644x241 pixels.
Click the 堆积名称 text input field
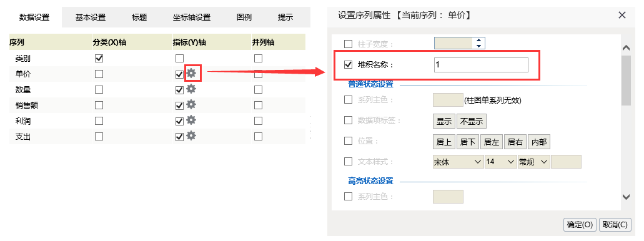pos(481,65)
